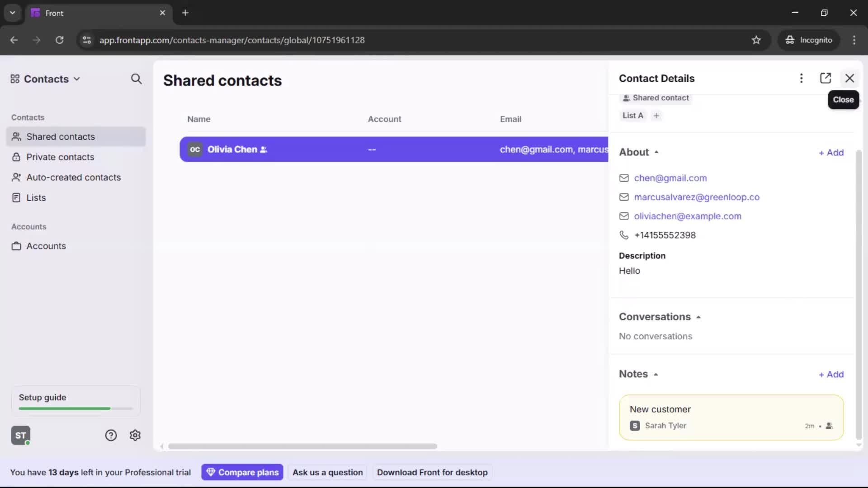Open the search contacts icon
The width and height of the screenshot is (868, 488).
pyautogui.click(x=136, y=79)
